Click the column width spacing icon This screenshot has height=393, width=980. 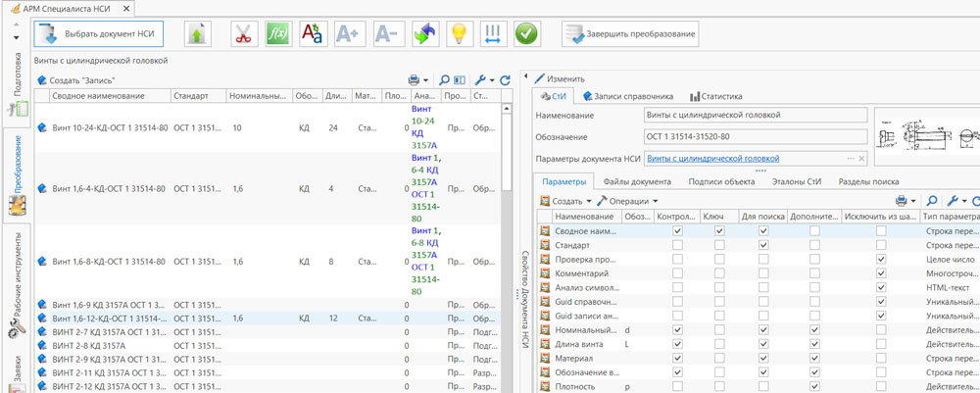[x=494, y=34]
